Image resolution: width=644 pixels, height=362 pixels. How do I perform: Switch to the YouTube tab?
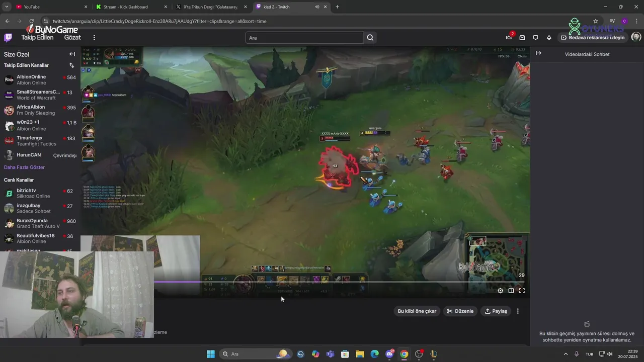click(x=51, y=7)
